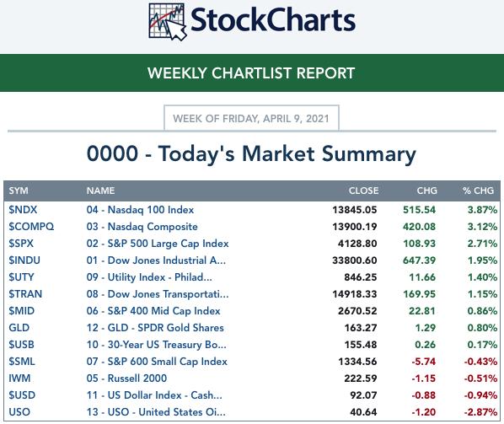
Task: Open the Today's Market Summary heading
Action: [x=251, y=153]
